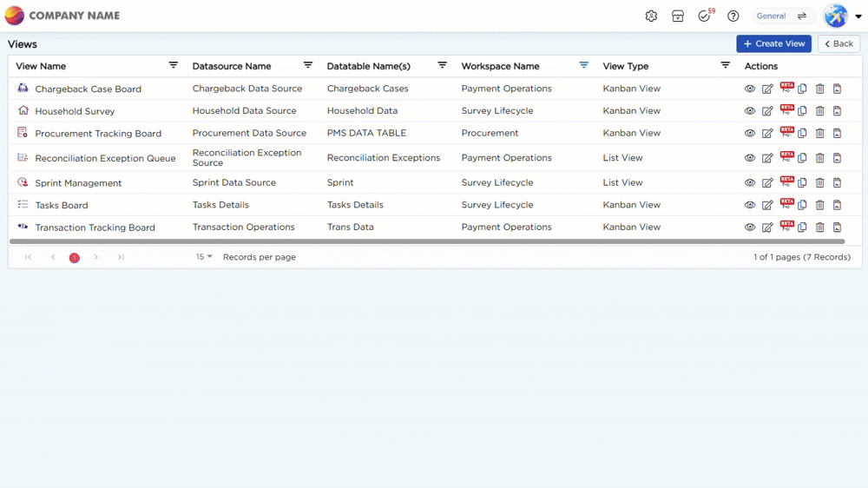Image resolution: width=868 pixels, height=488 pixels.
Task: Delete the Sprint Management view
Action: point(820,182)
